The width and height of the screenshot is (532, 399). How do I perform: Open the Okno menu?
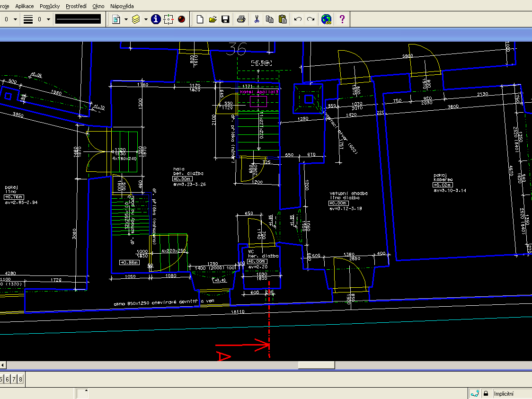click(98, 6)
